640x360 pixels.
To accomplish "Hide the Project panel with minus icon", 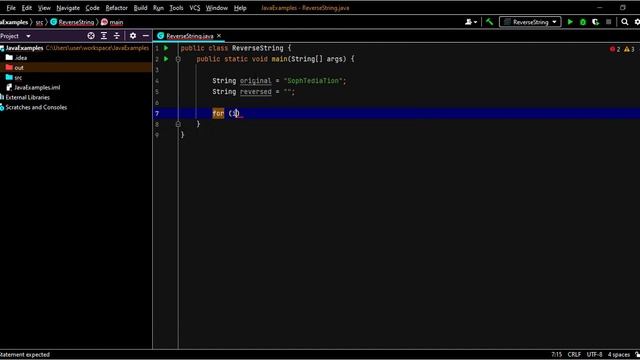I will click(x=145, y=36).
